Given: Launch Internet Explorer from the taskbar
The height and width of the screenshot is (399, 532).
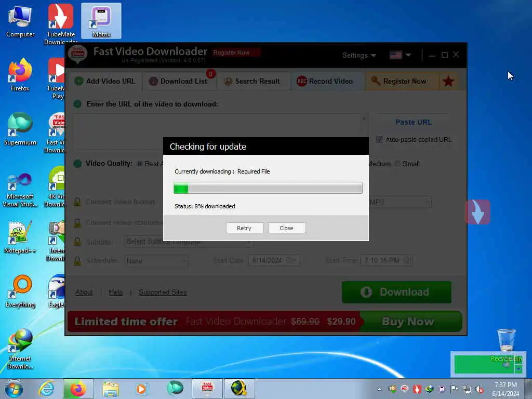Looking at the screenshot, I should (x=46, y=389).
